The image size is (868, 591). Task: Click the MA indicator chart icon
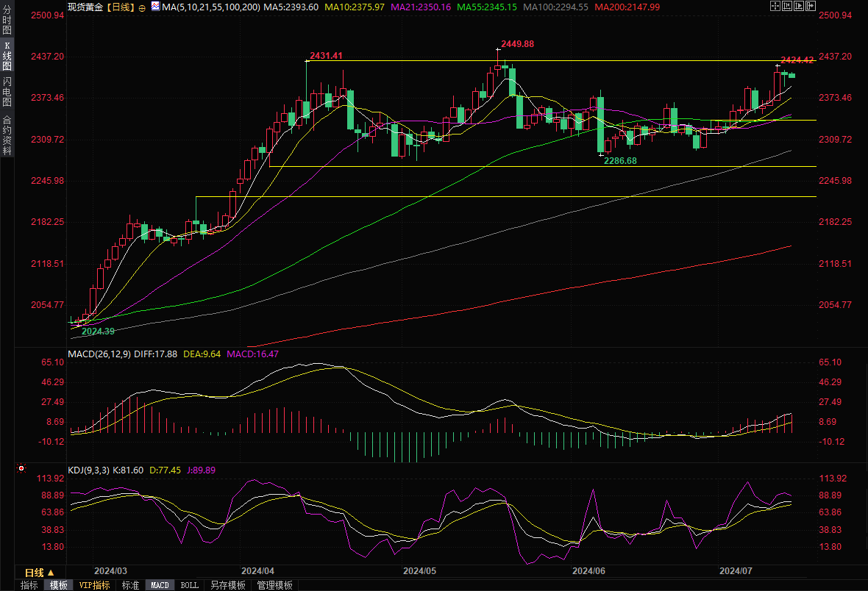[x=154, y=6]
